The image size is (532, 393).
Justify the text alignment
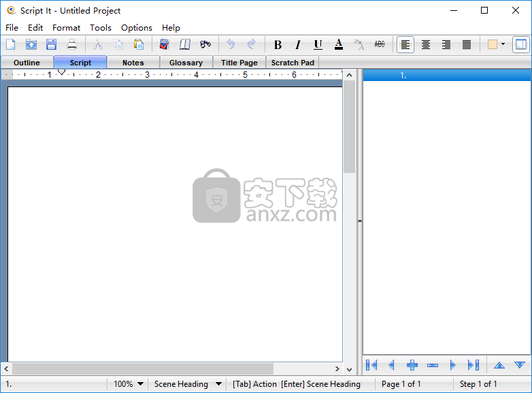pos(467,44)
